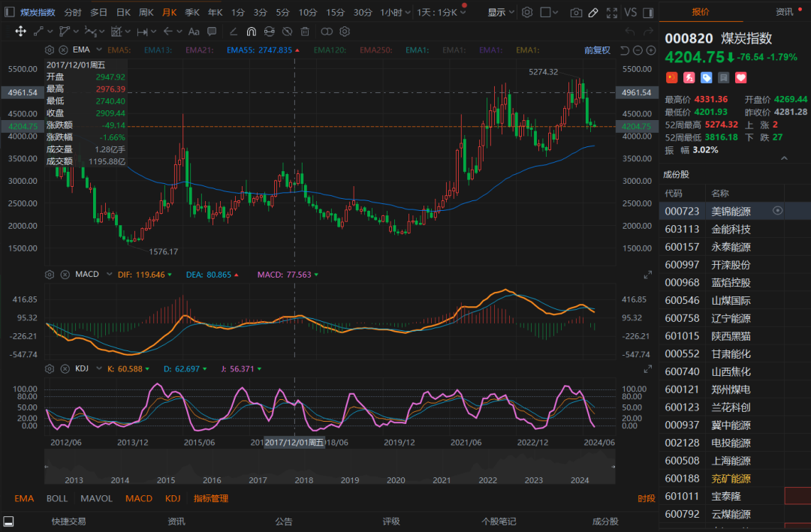Open MACD indicator settings gear

50,275
